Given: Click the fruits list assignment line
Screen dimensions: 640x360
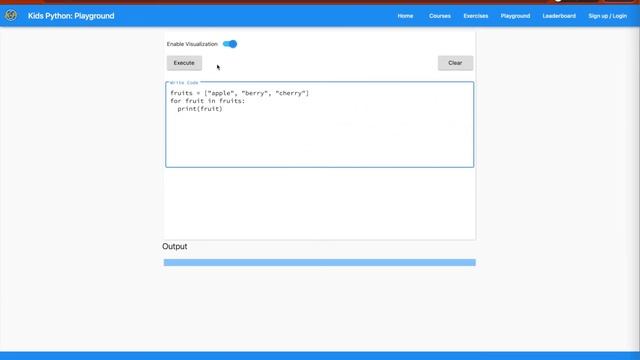Looking at the screenshot, I should [240, 93].
